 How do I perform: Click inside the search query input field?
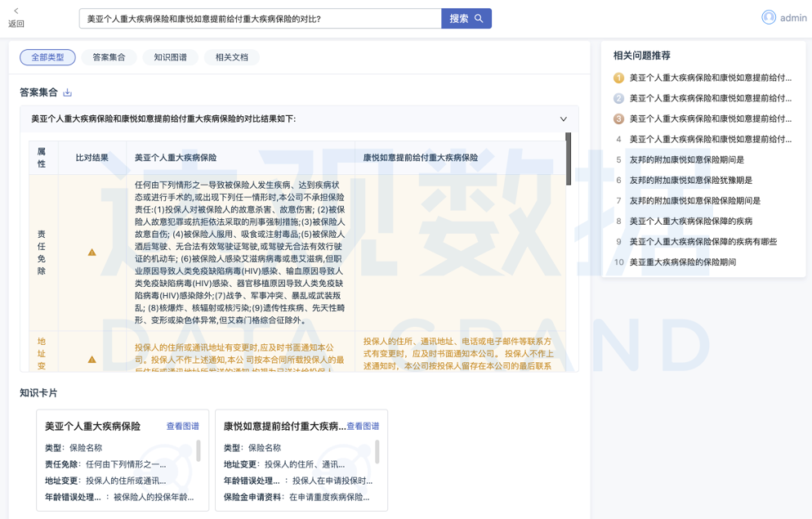(261, 17)
